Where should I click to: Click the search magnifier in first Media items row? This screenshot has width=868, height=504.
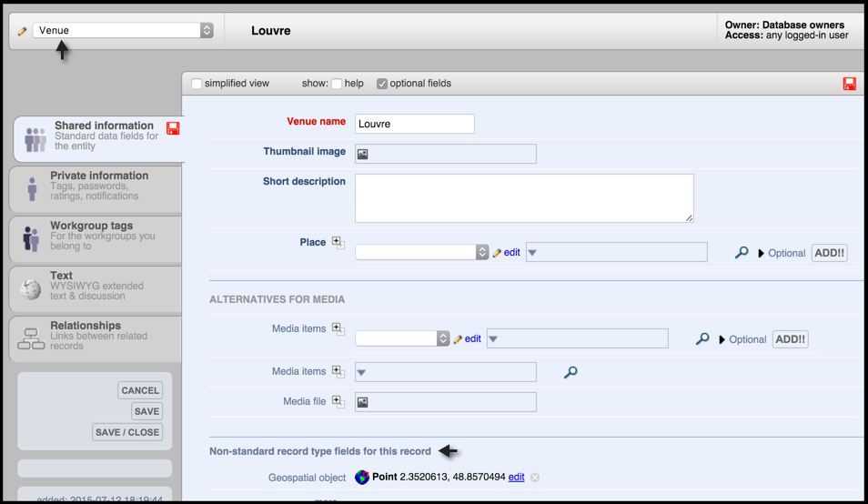(702, 338)
